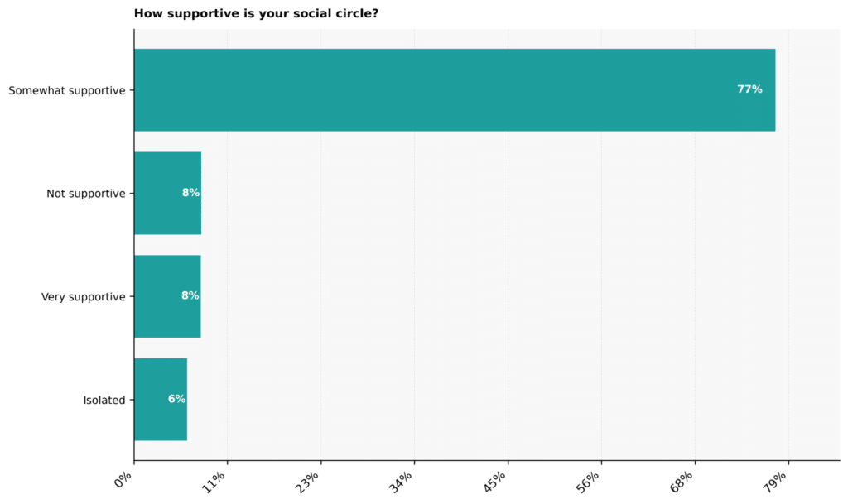Viewport: 848px width, 504px height.
Task: Click the Not supportive axis label
Action: tap(86, 194)
